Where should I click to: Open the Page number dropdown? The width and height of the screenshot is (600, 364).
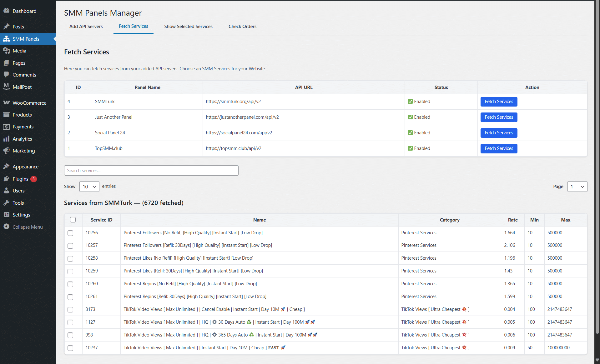[577, 187]
